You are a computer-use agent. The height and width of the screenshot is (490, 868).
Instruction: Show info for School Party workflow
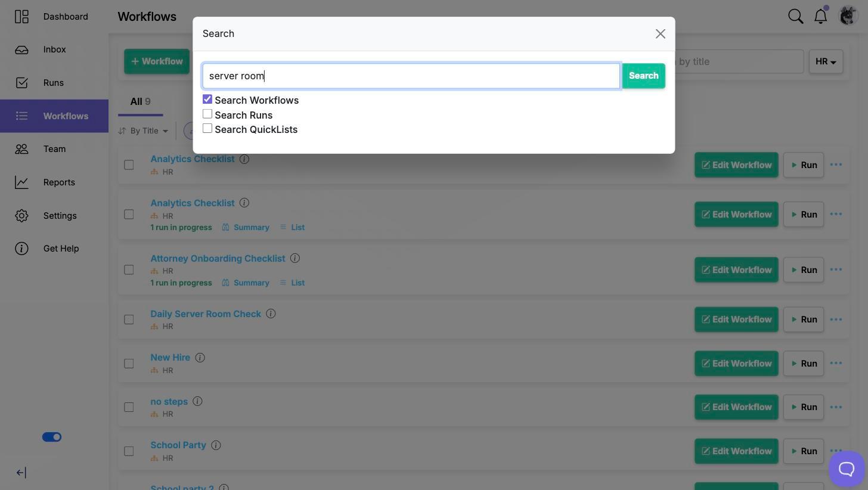[x=216, y=445]
